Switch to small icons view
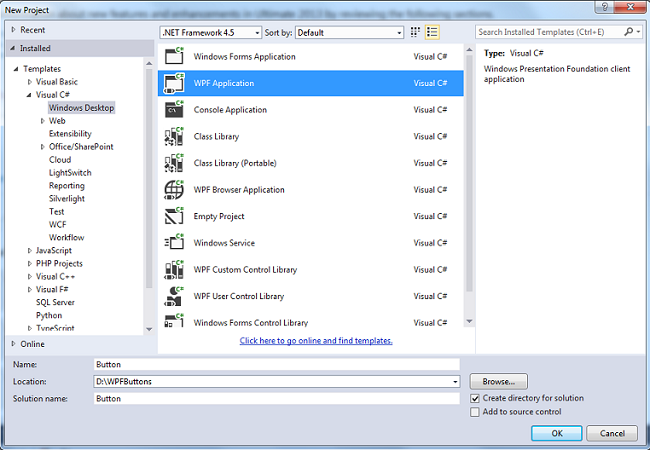Viewport: 650px width, 450px height. point(415,32)
